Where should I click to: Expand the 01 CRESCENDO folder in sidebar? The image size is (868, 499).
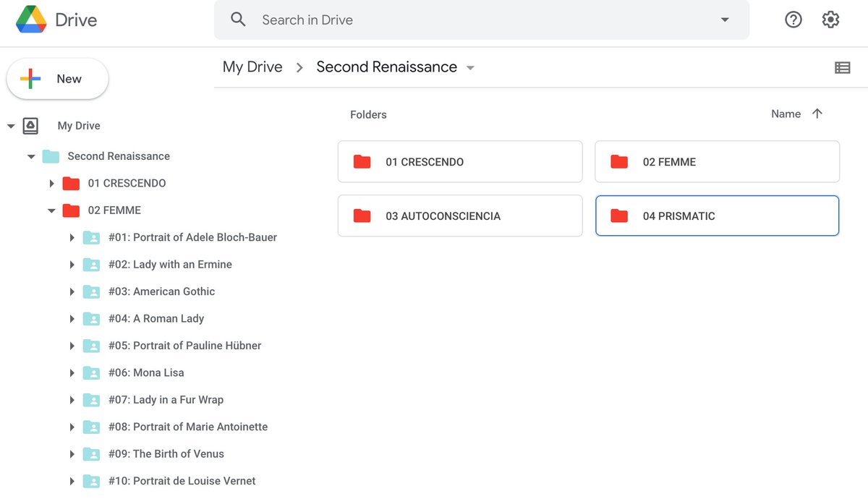pyautogui.click(x=51, y=183)
